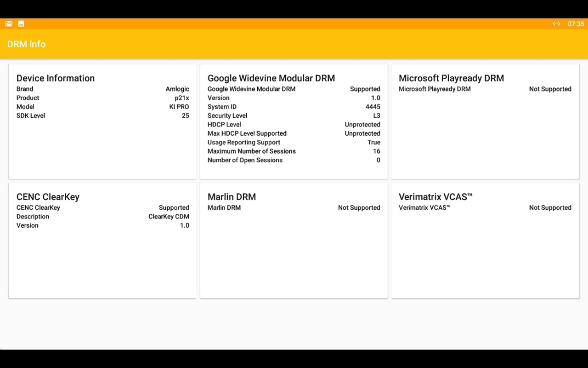Select the Usage Reporting Support value True

pos(374,142)
